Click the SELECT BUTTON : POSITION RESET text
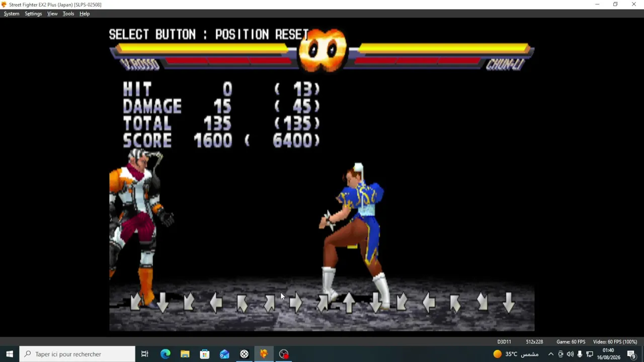This screenshot has width=644, height=362. tap(209, 34)
